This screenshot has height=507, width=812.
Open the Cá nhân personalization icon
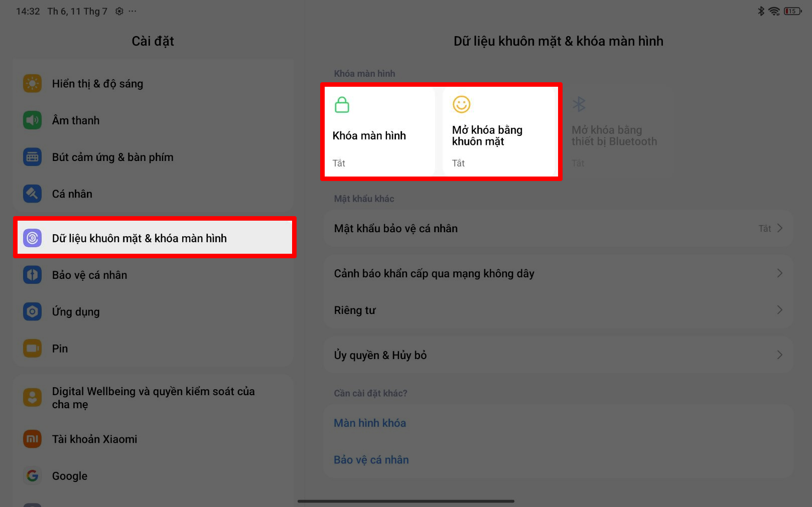pyautogui.click(x=32, y=194)
